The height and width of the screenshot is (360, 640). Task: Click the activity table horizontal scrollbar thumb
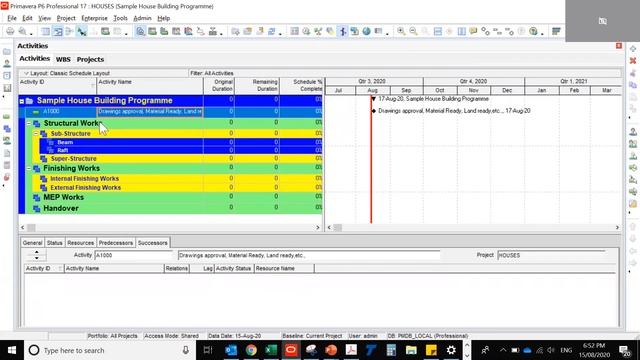pos(31,227)
